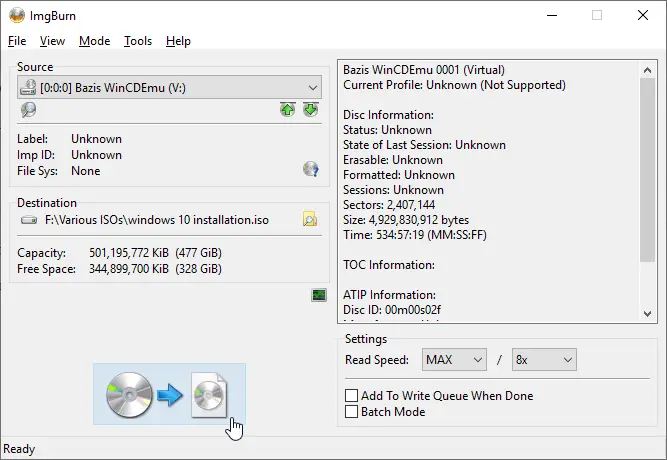The height and width of the screenshot is (460, 667).
Task: Click the 'State of Last Session: Unknown' line
Action: [425, 145]
